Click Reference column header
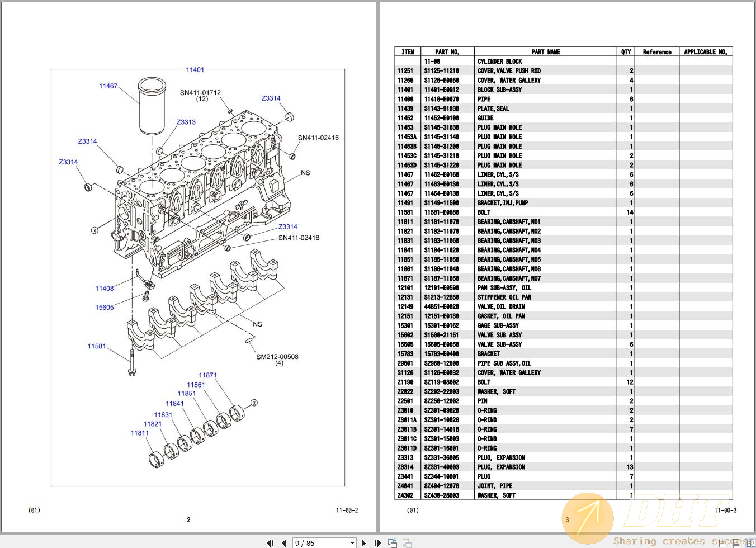 click(657, 52)
